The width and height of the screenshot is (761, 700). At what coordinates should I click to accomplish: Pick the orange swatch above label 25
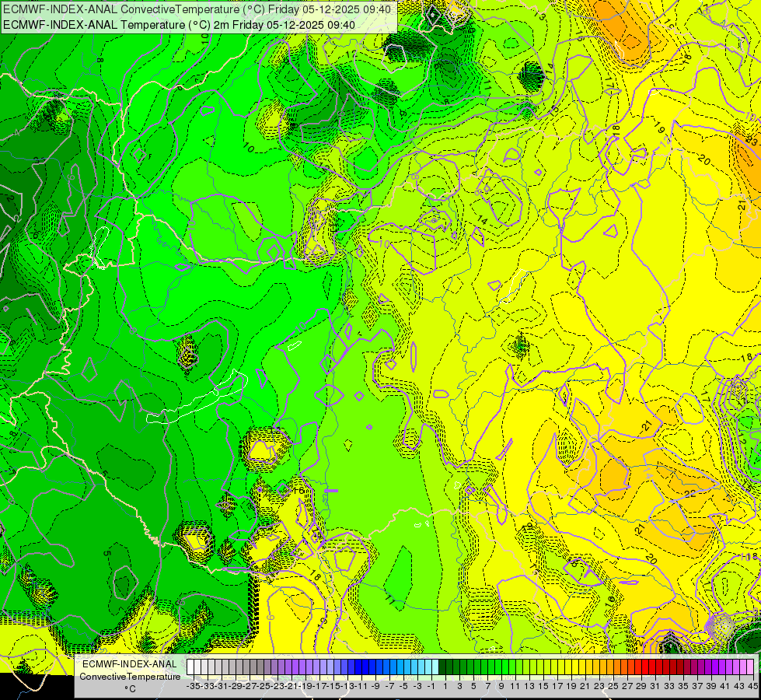point(610,667)
